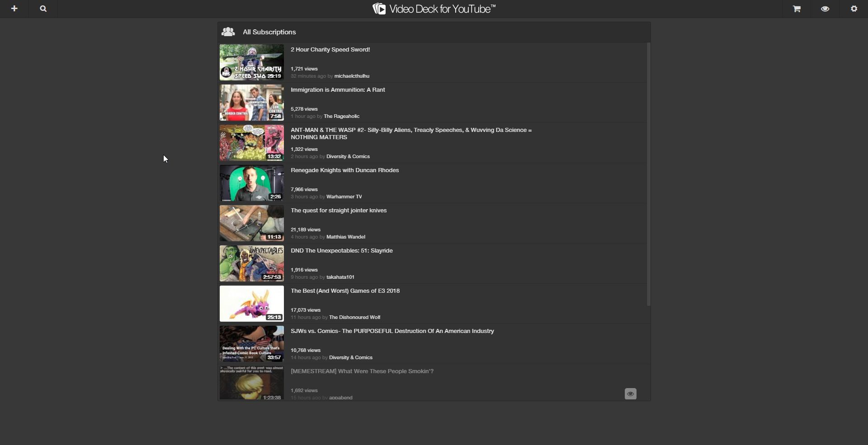Click '1,692 views' text
Viewport: 868px width, 445px height.
pos(304,390)
